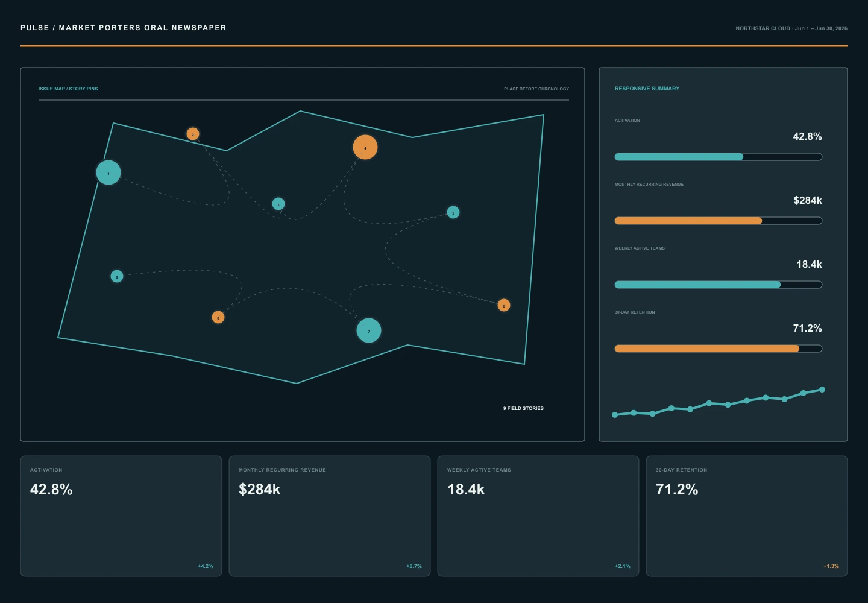Image resolution: width=868 pixels, height=603 pixels.
Task: Open the large teal story pin 7
Action: click(369, 330)
